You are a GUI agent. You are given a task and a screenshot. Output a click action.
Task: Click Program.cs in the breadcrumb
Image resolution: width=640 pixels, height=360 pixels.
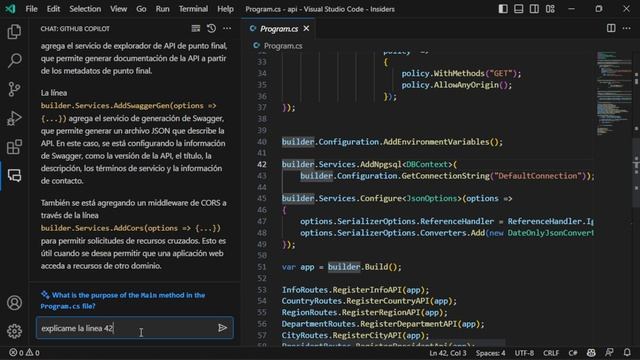283,46
